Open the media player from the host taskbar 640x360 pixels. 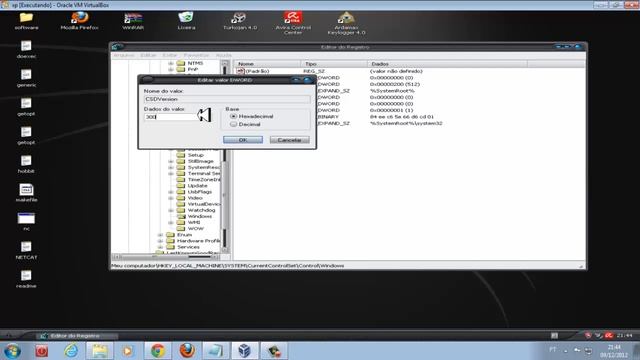(128, 351)
